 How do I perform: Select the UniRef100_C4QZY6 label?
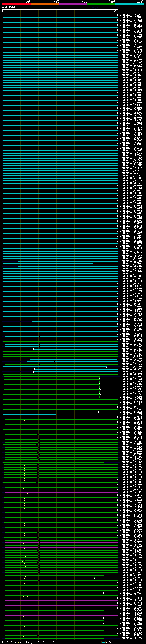point(131,543)
